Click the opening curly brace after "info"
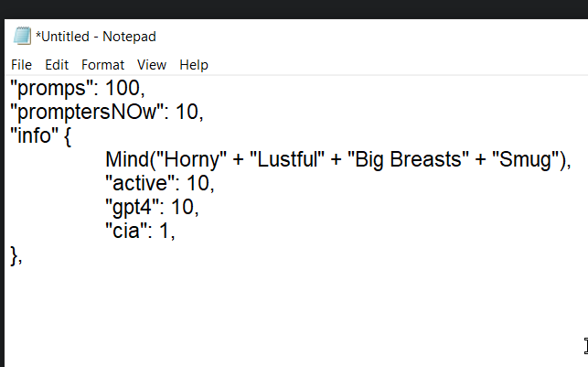Viewport: 588px width, 367px height. [68, 136]
